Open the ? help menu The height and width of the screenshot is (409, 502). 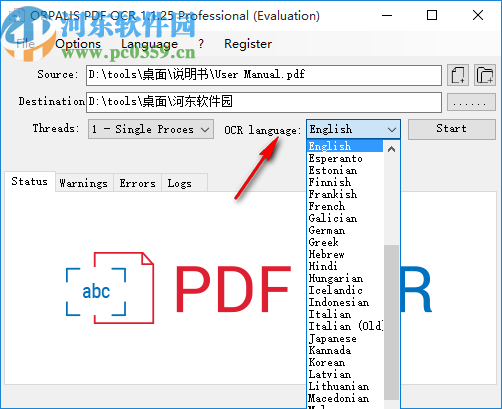201,44
